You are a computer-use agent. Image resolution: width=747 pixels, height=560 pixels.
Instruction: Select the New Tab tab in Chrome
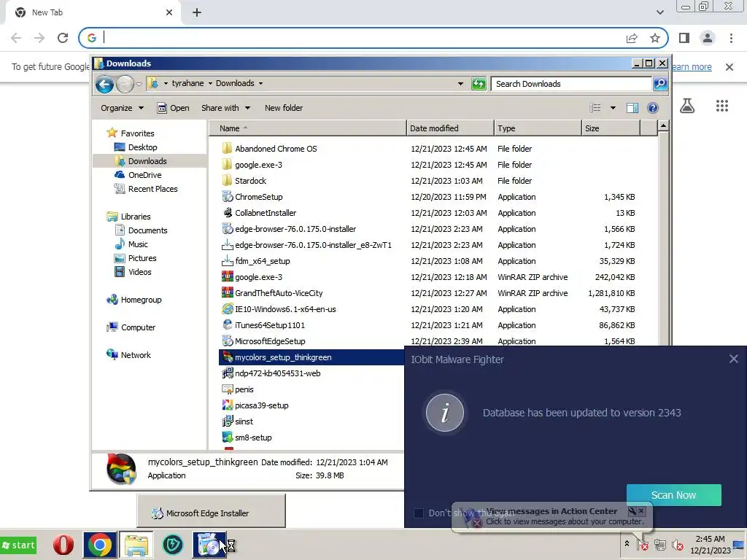(93, 13)
